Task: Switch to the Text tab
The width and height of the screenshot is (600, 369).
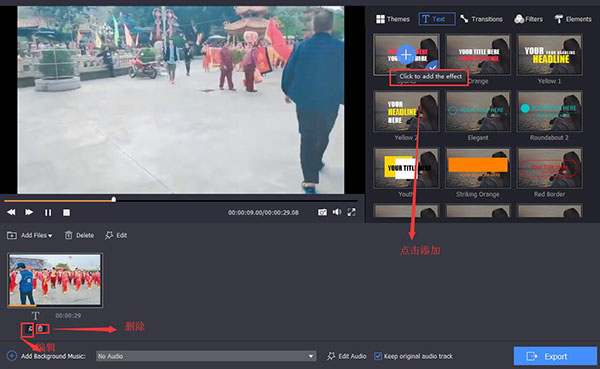Action: (437, 19)
